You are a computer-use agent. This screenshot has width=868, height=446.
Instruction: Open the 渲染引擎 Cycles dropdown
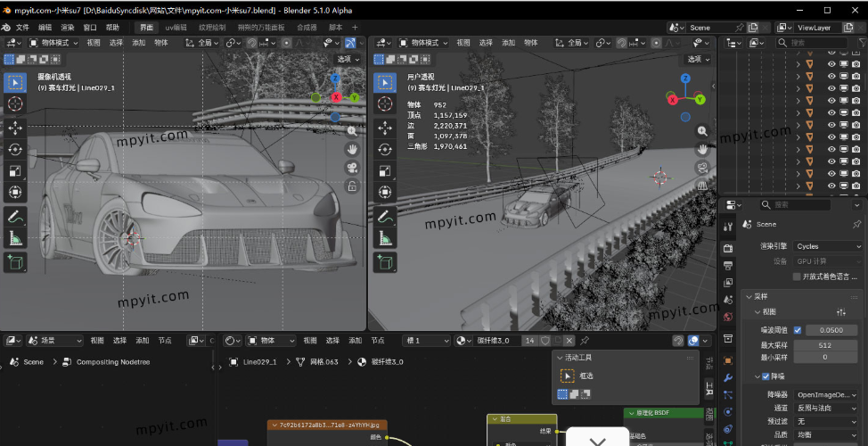click(x=828, y=246)
